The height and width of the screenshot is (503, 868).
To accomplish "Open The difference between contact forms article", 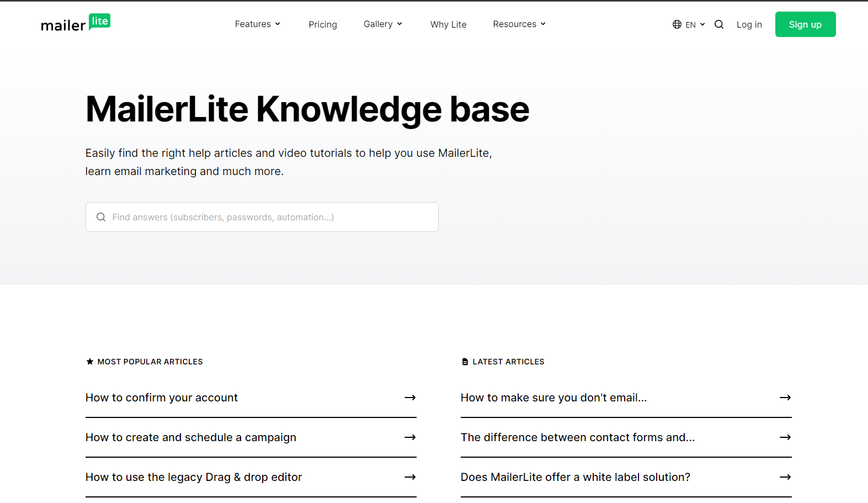I will (578, 437).
